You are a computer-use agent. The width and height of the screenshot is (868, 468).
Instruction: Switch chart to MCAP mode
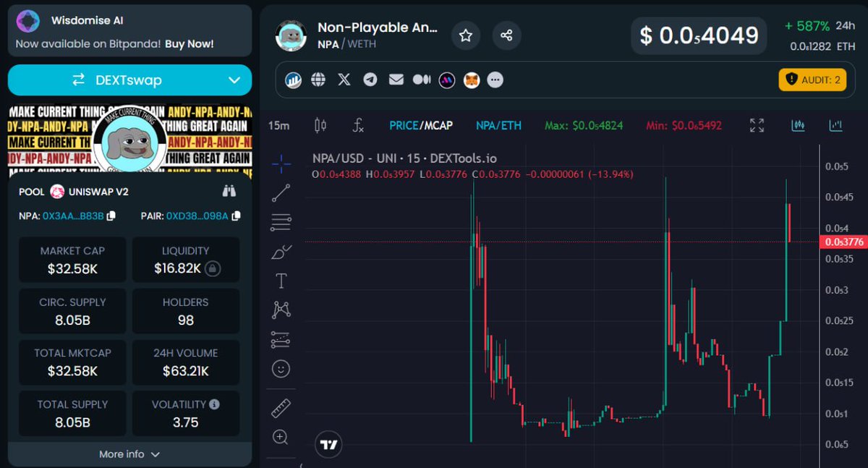pyautogui.click(x=438, y=125)
